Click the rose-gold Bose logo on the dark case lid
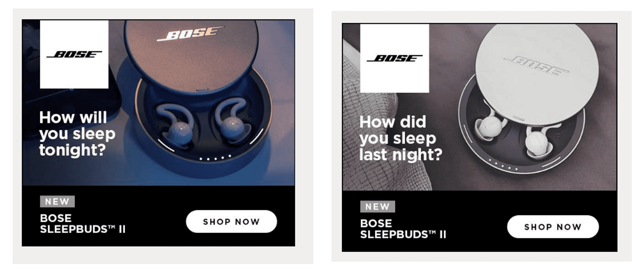 pos(191,33)
